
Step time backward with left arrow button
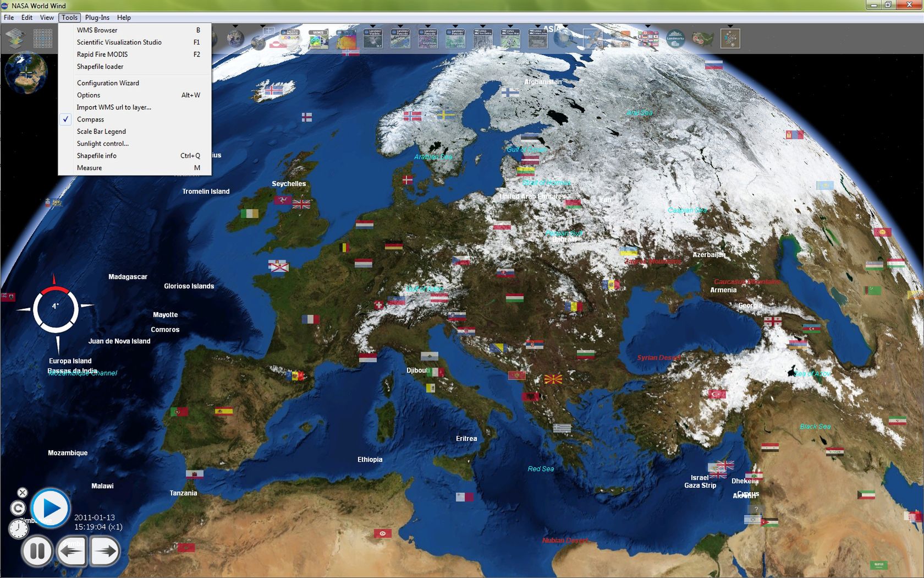(x=71, y=550)
